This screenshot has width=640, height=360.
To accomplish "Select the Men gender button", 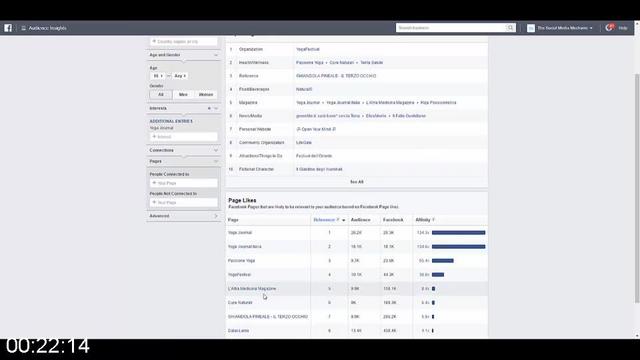I will pos(183,94).
